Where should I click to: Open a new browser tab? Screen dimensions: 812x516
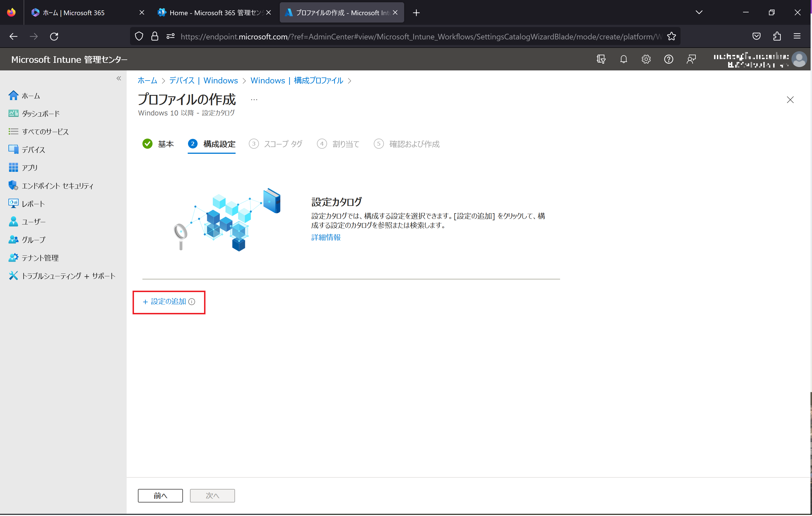(x=416, y=13)
